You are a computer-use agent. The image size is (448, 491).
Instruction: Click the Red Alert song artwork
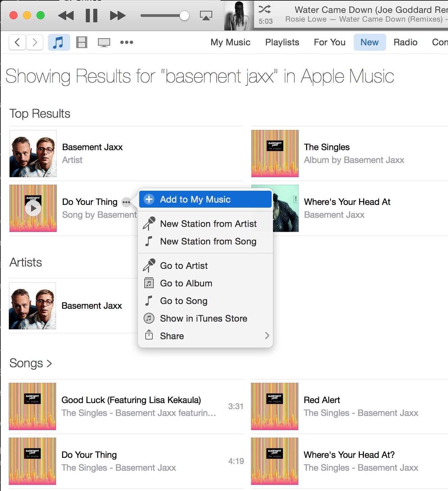pos(275,406)
